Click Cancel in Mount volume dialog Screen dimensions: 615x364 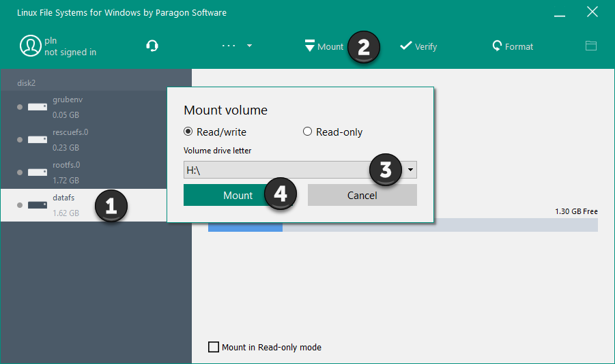[x=362, y=196]
